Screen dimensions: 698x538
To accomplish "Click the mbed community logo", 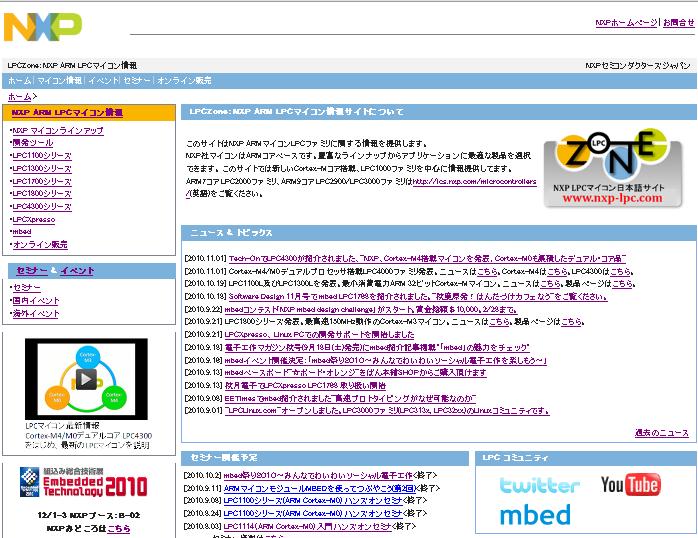I will (535, 515).
